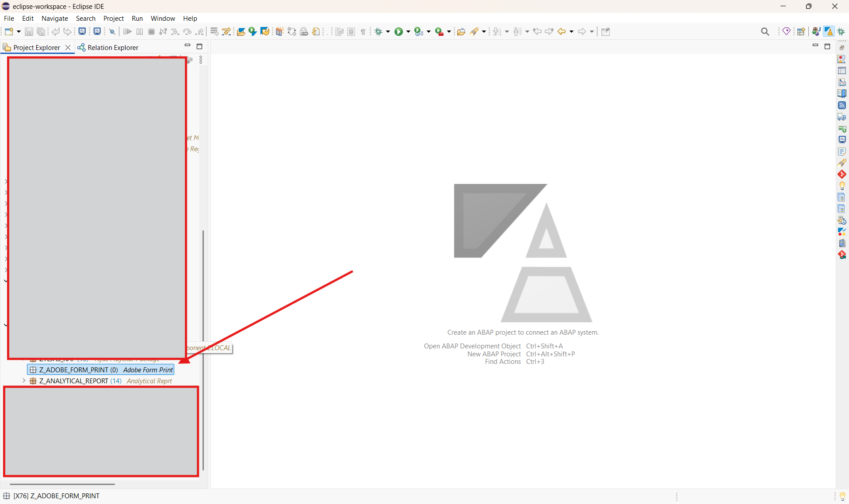This screenshot has width=849, height=504.
Task: Click the Transport truck sidebar icon
Action: [842, 117]
